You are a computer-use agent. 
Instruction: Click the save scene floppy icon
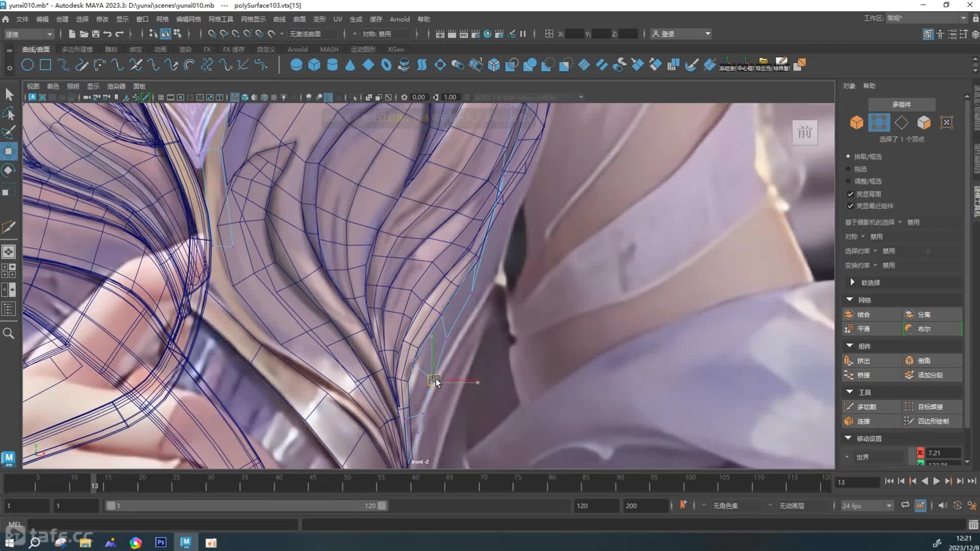click(x=95, y=34)
